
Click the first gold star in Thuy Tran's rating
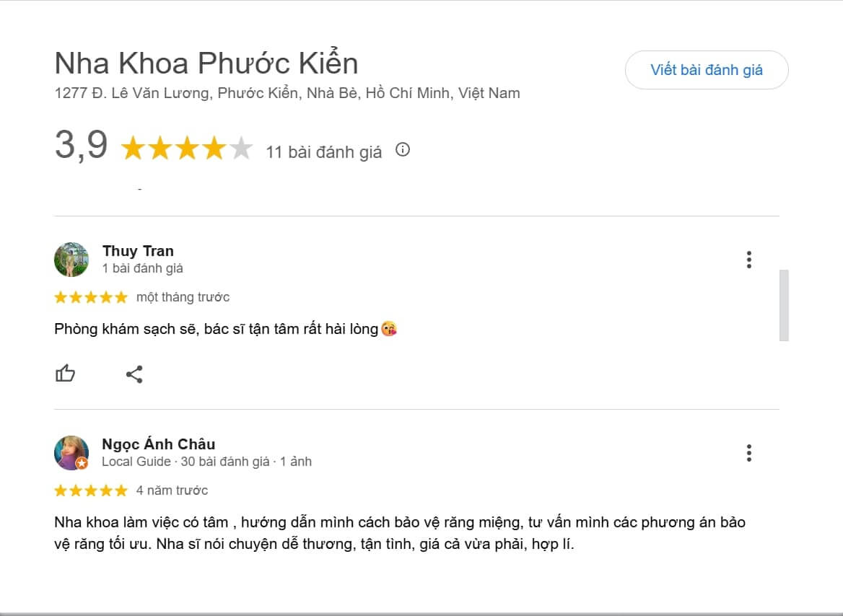click(60, 296)
